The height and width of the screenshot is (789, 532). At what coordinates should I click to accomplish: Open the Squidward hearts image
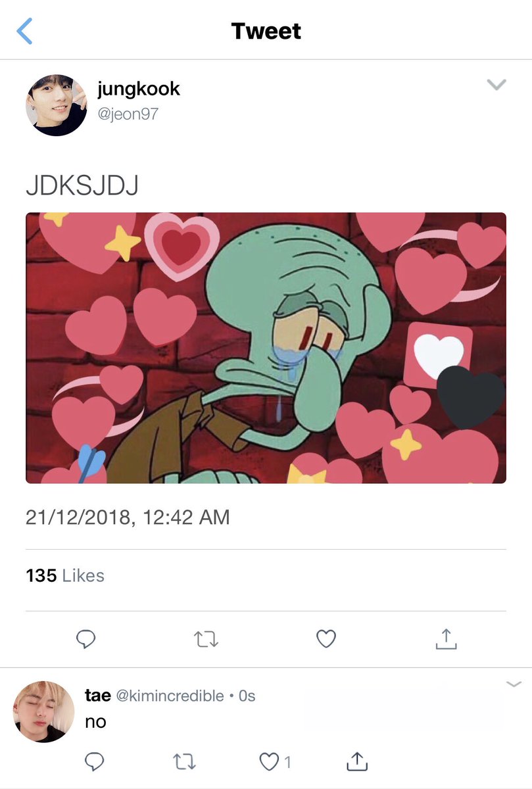266,348
